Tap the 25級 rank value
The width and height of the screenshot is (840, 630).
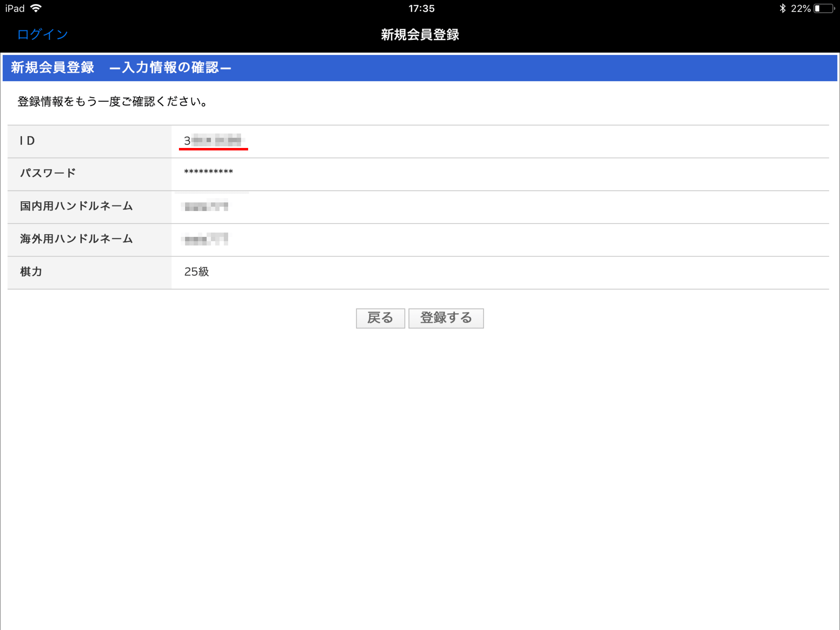[x=196, y=272]
